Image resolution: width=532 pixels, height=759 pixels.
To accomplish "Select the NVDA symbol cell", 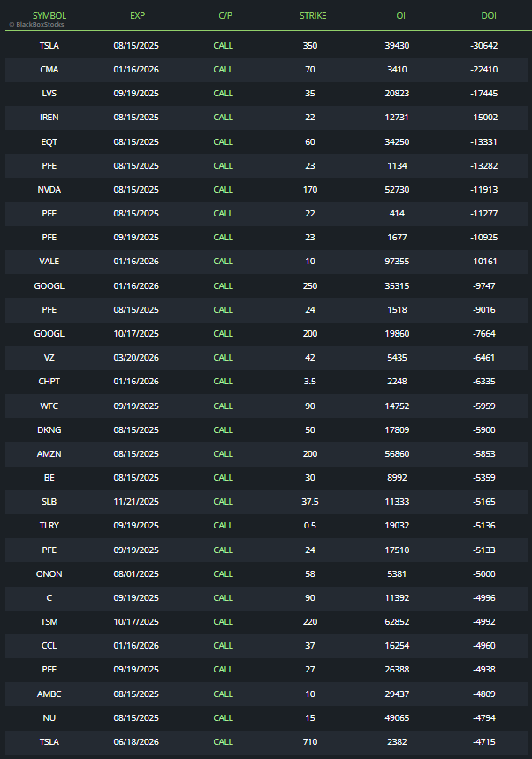I will point(49,189).
